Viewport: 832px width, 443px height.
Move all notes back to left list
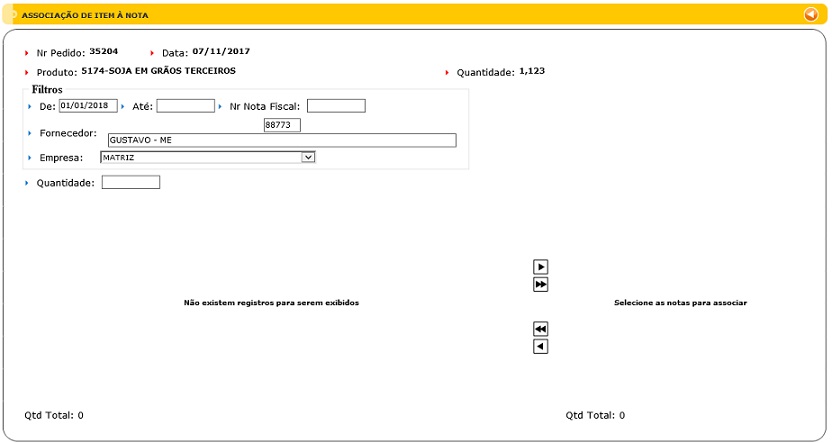coord(541,329)
